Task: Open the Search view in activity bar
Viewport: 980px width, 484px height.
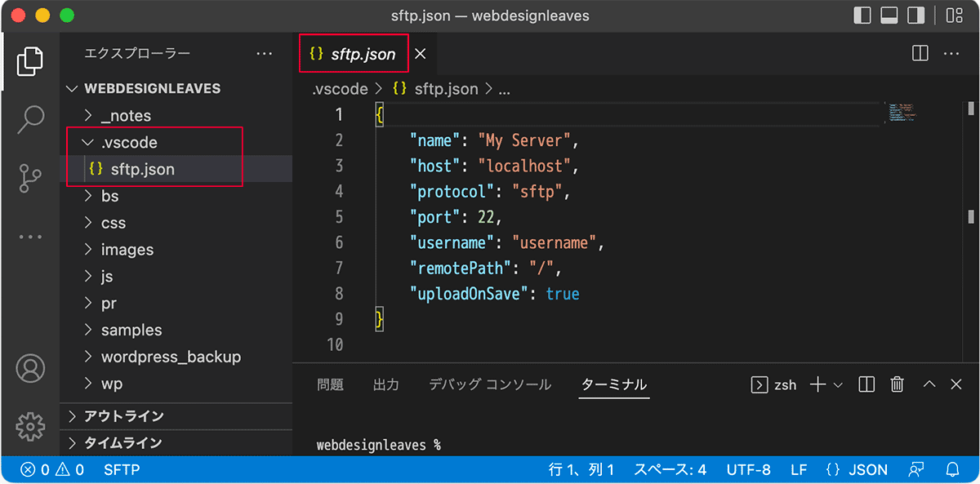Action: pyautogui.click(x=30, y=119)
